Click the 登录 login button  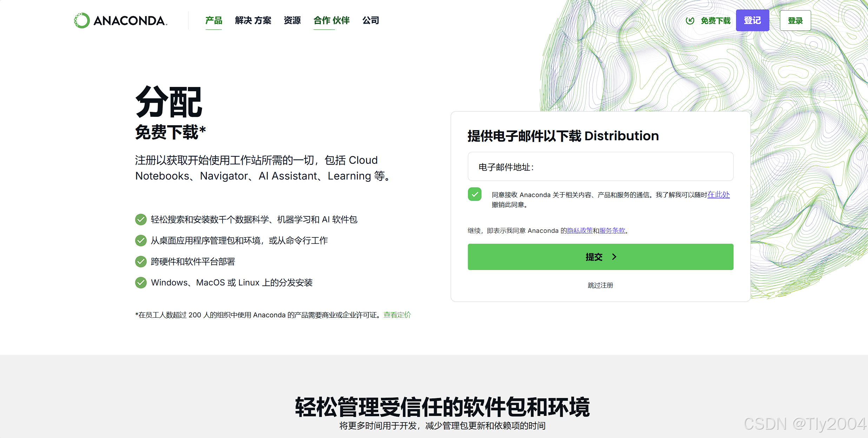tap(795, 21)
